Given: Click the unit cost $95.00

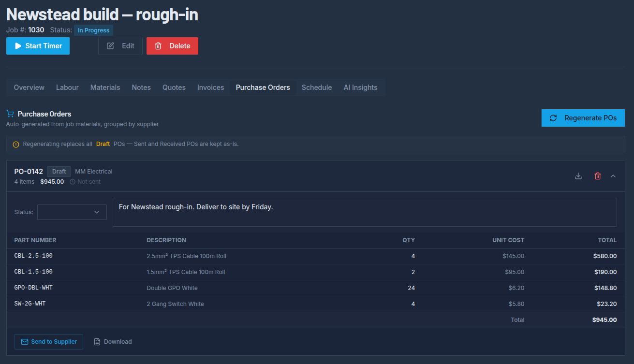Looking at the screenshot, I should point(515,272).
